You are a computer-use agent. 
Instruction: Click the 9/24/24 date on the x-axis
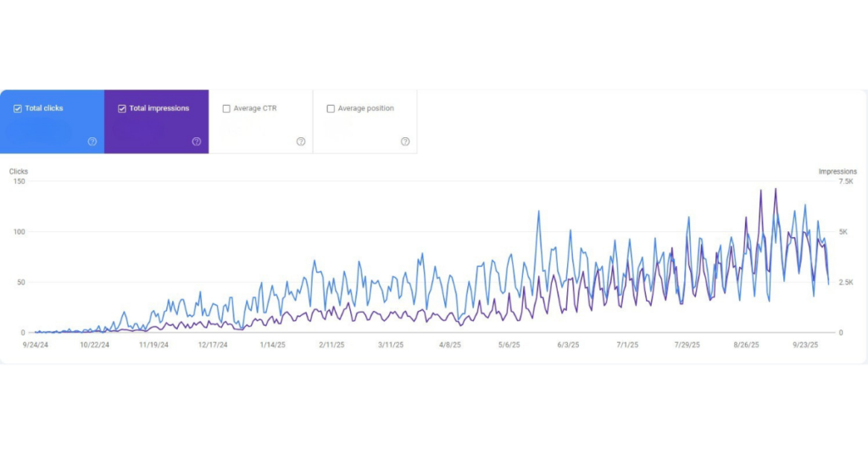click(x=37, y=345)
